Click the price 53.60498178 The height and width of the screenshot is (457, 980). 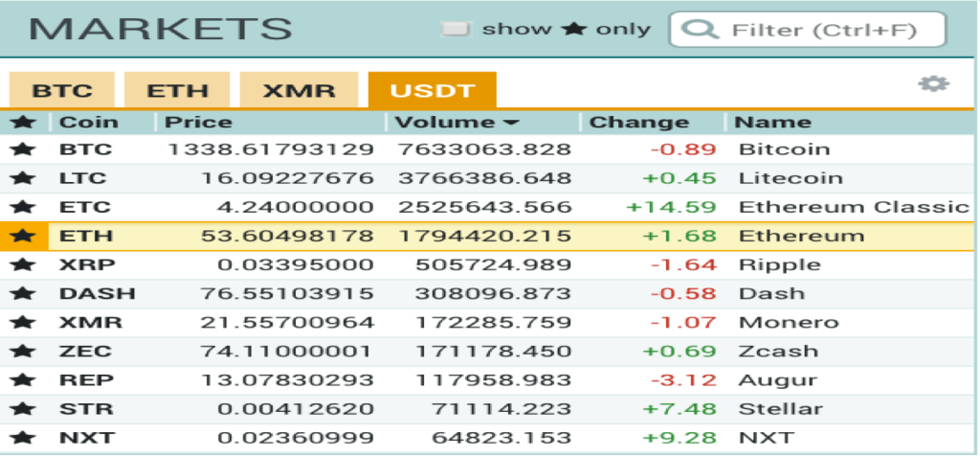(287, 236)
